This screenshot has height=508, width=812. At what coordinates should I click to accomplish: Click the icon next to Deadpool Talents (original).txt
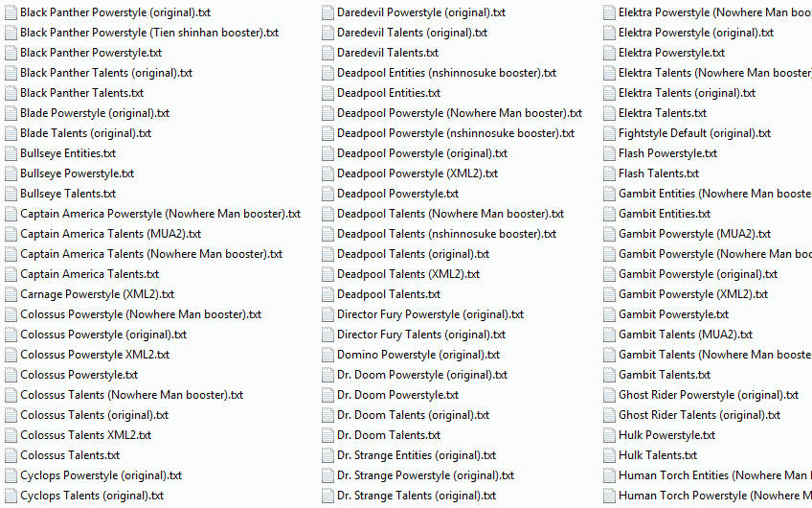327,254
